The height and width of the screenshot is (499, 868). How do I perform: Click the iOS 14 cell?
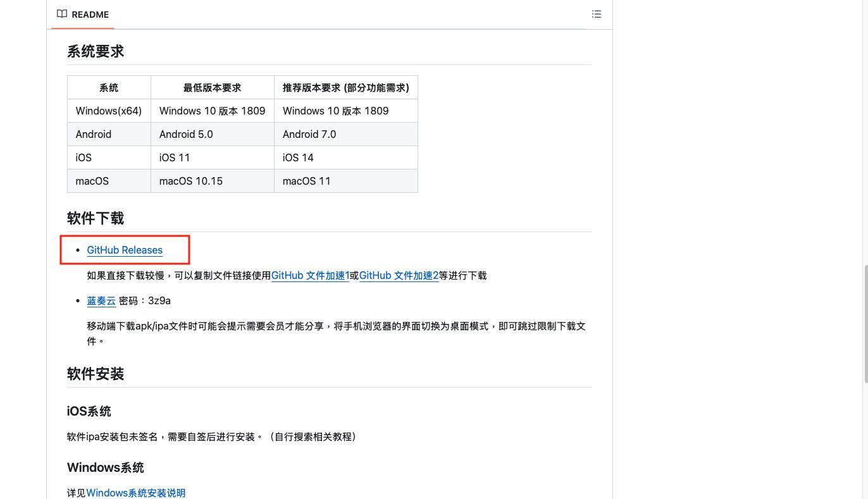tap(346, 157)
